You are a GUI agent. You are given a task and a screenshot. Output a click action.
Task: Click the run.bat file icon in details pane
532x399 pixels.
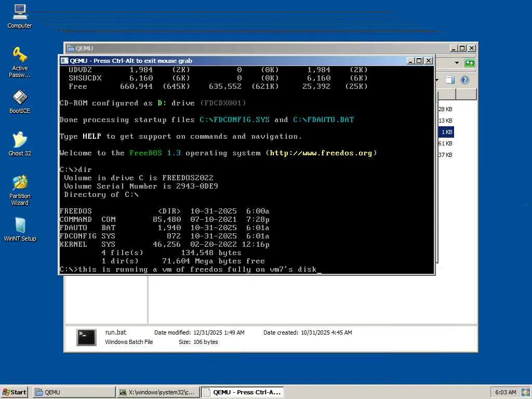86,337
